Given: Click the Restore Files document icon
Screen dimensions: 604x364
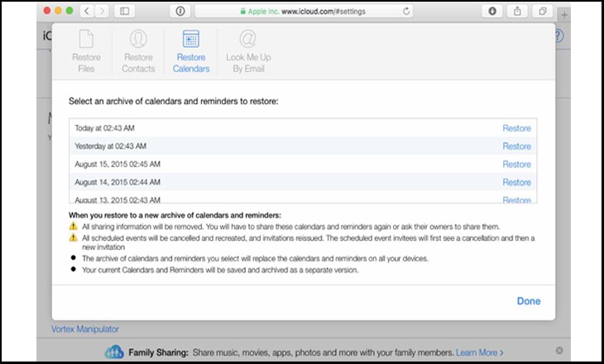Looking at the screenshot, I should pyautogui.click(x=86, y=39).
